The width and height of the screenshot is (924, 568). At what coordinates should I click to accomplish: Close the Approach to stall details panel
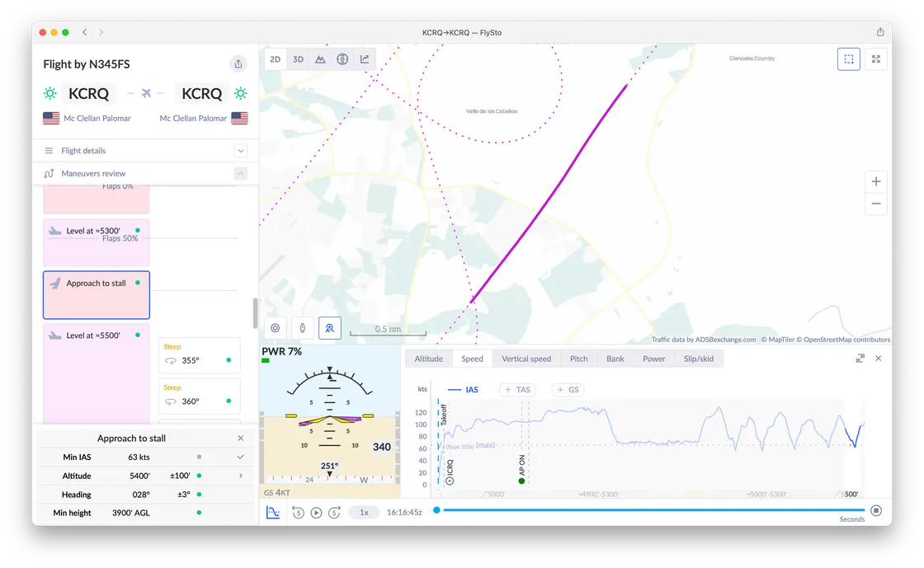(x=240, y=438)
